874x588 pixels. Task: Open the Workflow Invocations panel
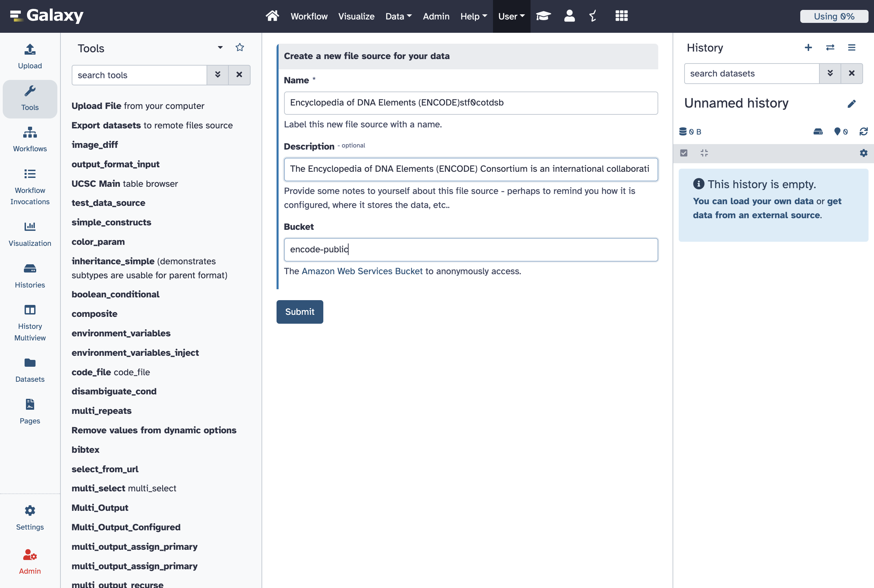point(30,186)
